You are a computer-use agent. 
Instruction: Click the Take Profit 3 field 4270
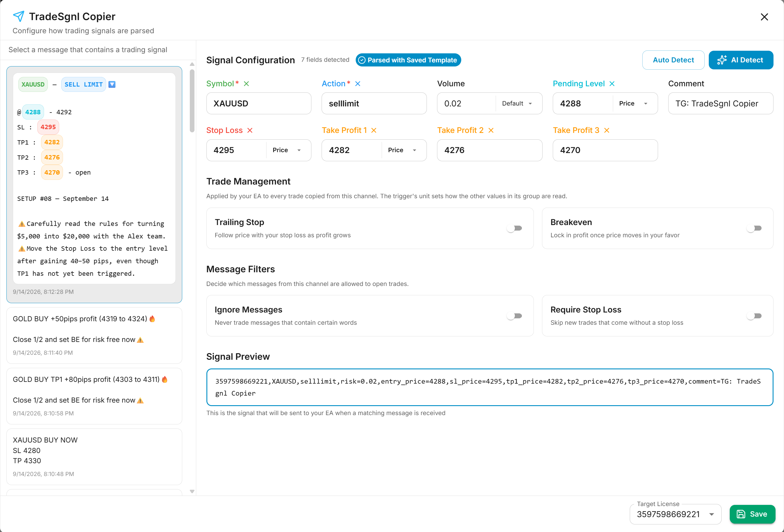click(605, 150)
